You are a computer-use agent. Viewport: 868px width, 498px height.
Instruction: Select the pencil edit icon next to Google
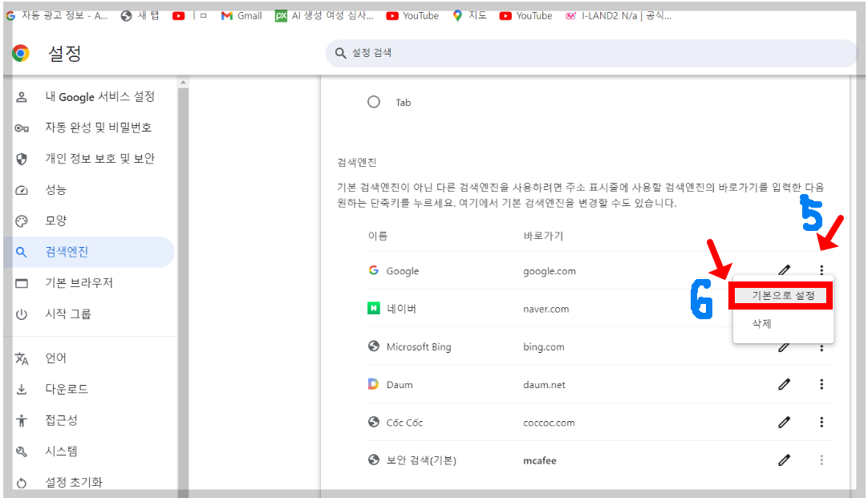[784, 271]
